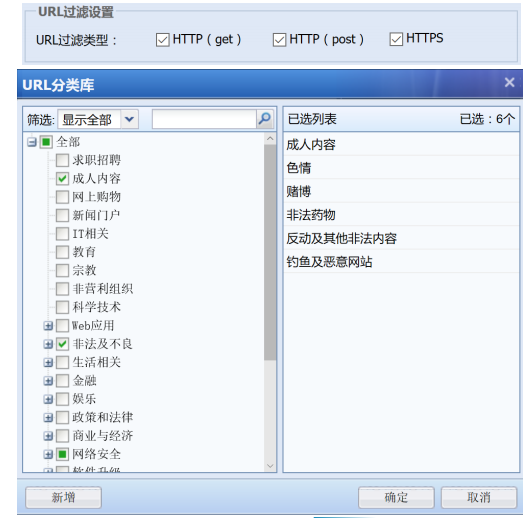This screenshot has height=518, width=523.
Task: Uncheck the HTTP (get) checkbox
Action: [x=162, y=40]
